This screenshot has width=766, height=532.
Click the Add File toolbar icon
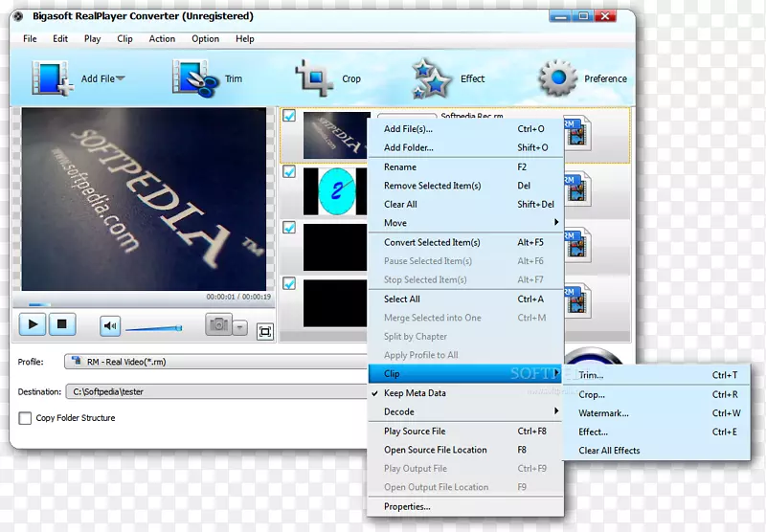(52, 78)
